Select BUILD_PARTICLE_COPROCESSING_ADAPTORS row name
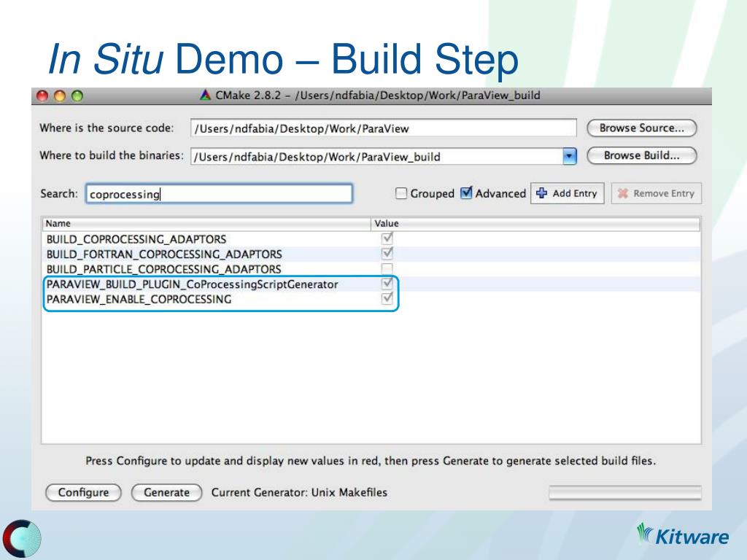The image size is (747, 560). [164, 269]
